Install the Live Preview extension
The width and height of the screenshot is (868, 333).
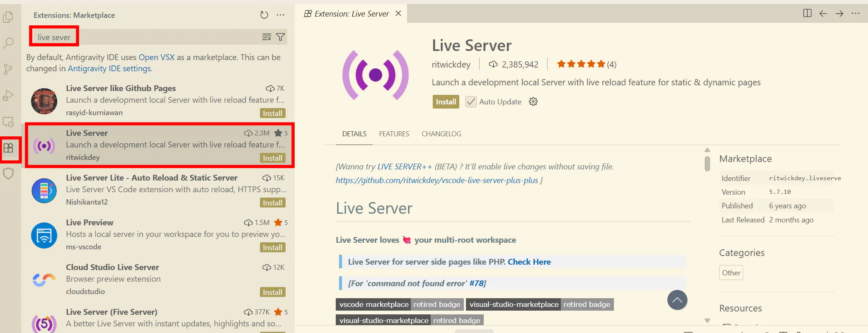pyautogui.click(x=273, y=248)
